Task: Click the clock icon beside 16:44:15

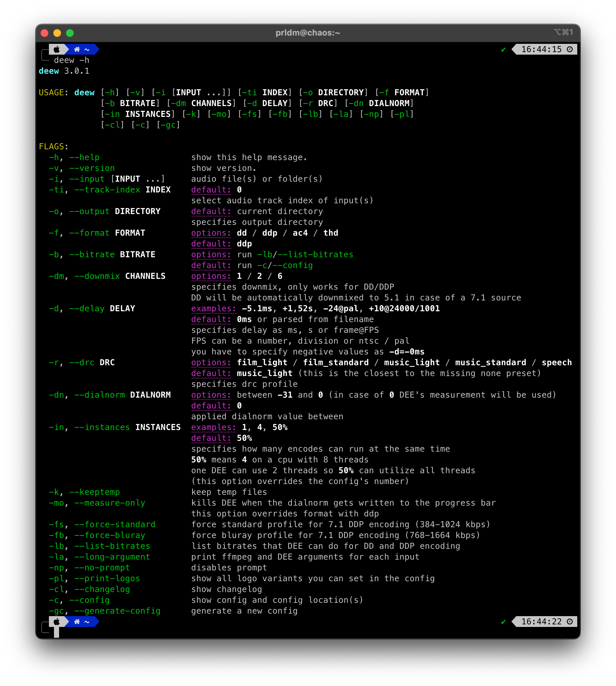Action: pos(570,50)
